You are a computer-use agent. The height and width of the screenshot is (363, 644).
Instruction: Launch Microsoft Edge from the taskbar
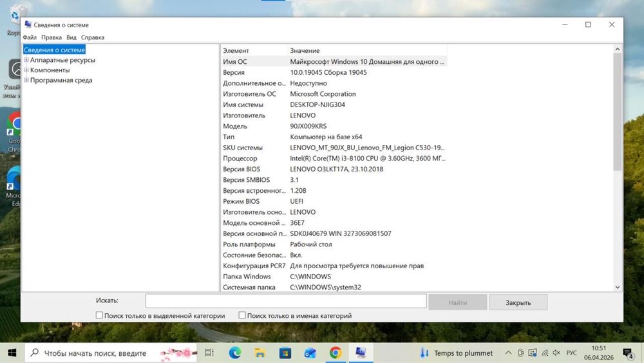pos(235,353)
